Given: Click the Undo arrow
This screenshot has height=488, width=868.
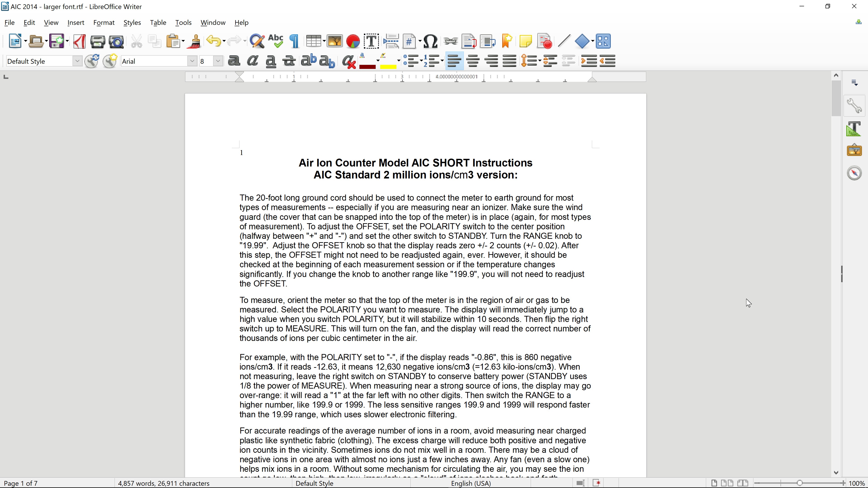Looking at the screenshot, I should pos(213,41).
